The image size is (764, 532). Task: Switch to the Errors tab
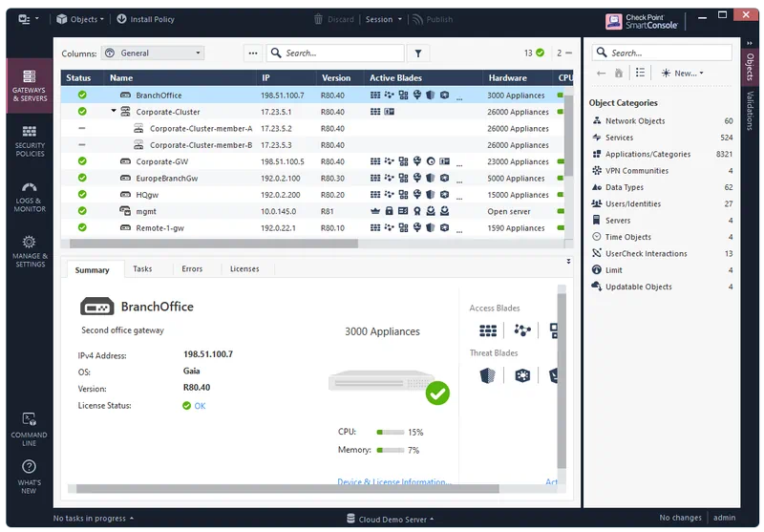tap(192, 269)
